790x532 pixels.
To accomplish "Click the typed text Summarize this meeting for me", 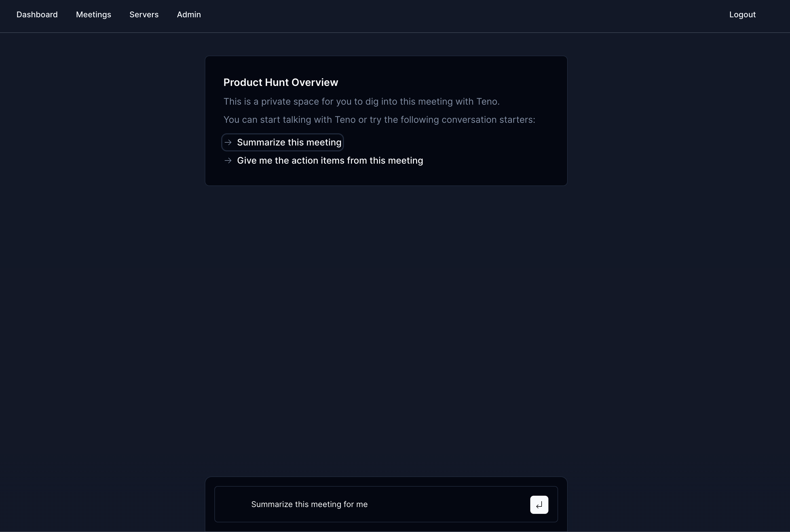I will click(x=309, y=504).
